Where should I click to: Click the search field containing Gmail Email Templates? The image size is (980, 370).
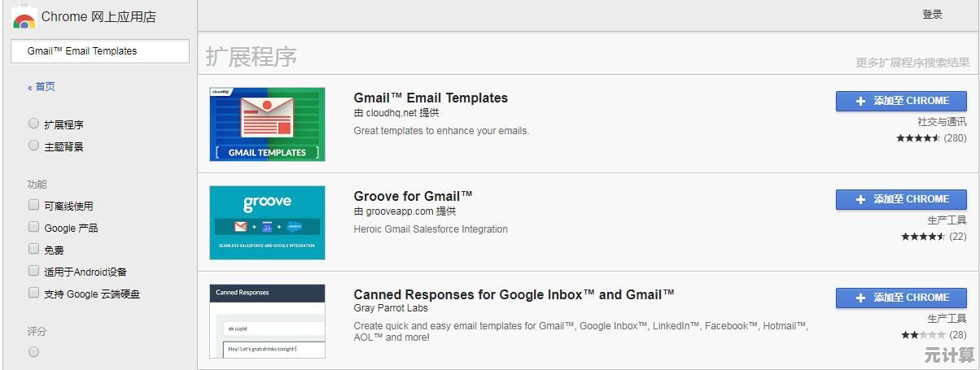[x=100, y=51]
